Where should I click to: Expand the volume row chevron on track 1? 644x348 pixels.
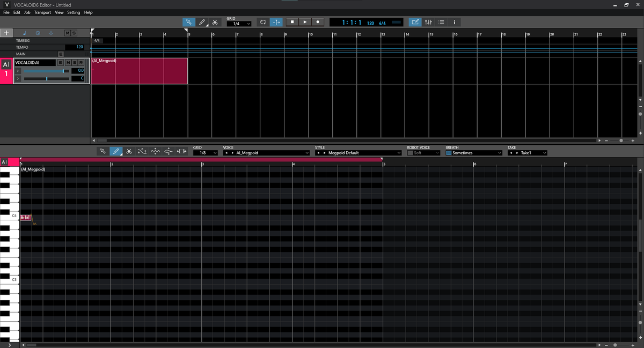click(18, 71)
